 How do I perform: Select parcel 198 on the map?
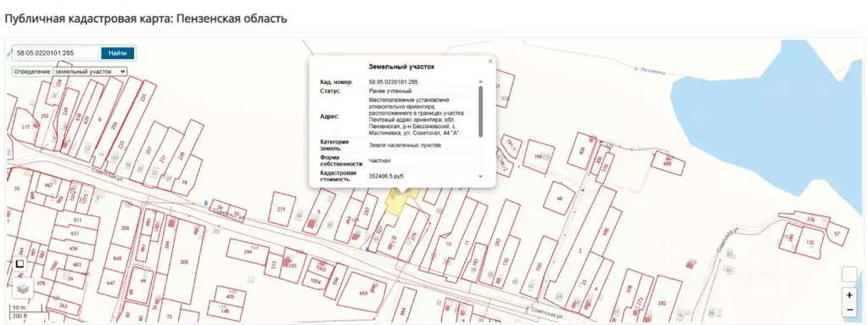coord(538,157)
